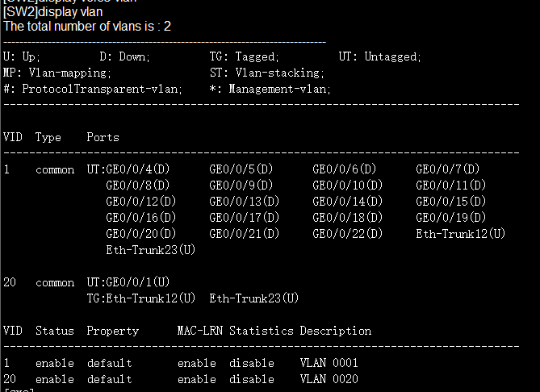Click the TG:Eth-Trunk12(U) tagged entry

141,298
